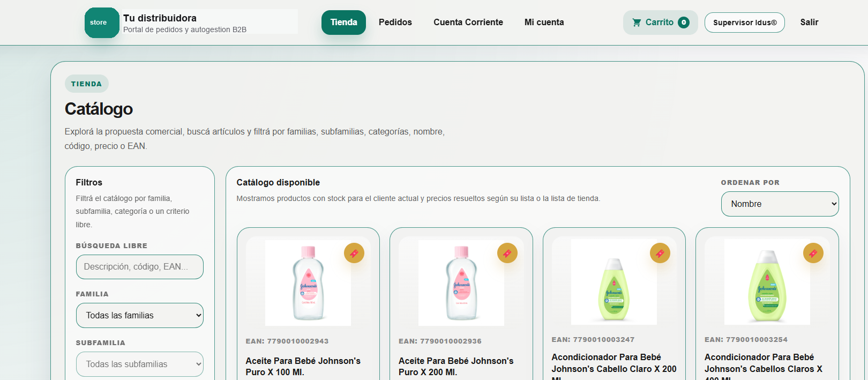Screen dimensions: 868x380
Task: Open Mi cuenta menu item
Action: (544, 23)
